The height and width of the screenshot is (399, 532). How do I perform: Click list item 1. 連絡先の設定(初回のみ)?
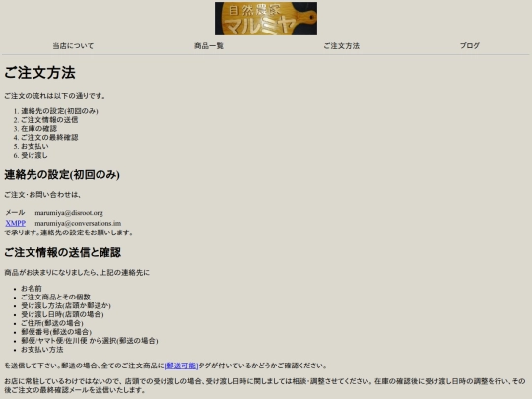59,111
